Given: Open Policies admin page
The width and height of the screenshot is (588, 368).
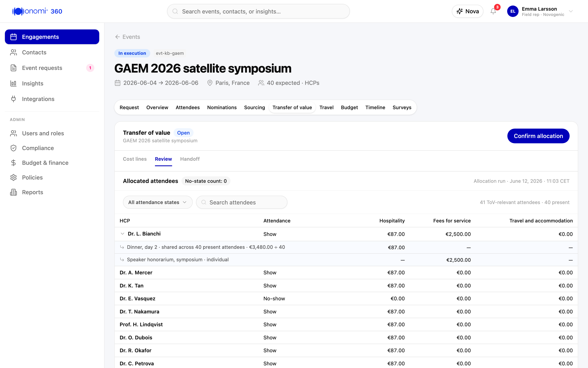Looking at the screenshot, I should 52,177.
